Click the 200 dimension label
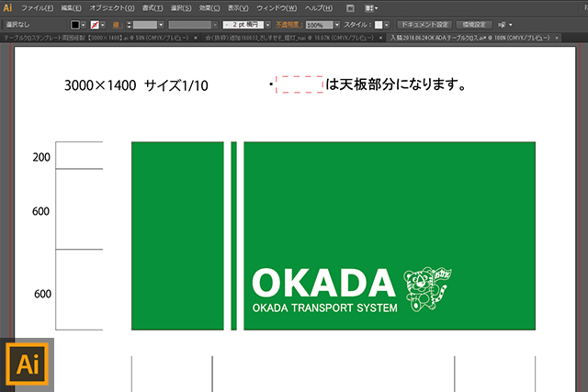Screen dimensions: 588x392 coord(41,157)
